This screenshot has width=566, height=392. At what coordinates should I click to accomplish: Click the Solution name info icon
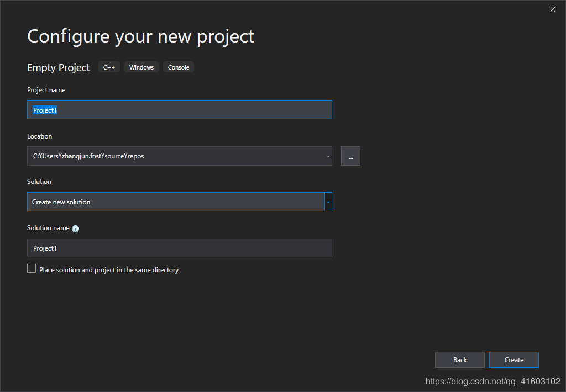point(75,229)
